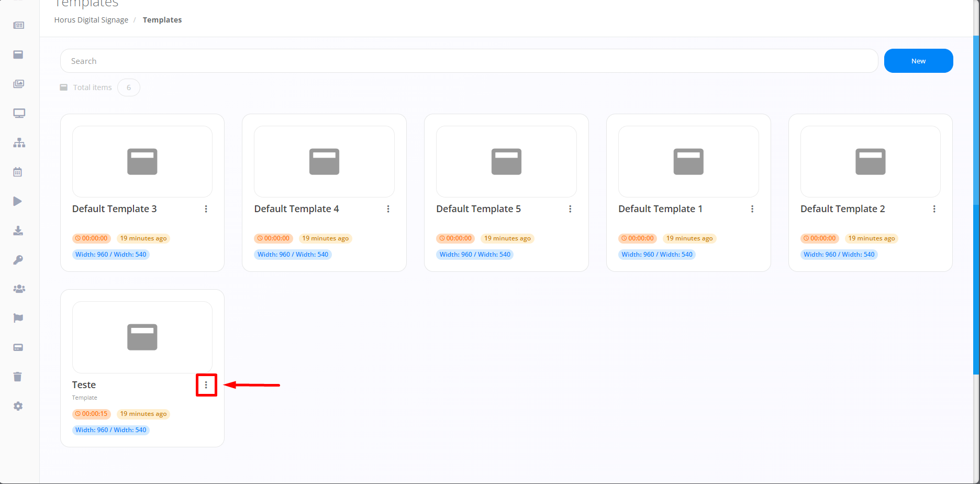Open the media gallery images sidebar icon
The image size is (980, 484).
(19, 84)
